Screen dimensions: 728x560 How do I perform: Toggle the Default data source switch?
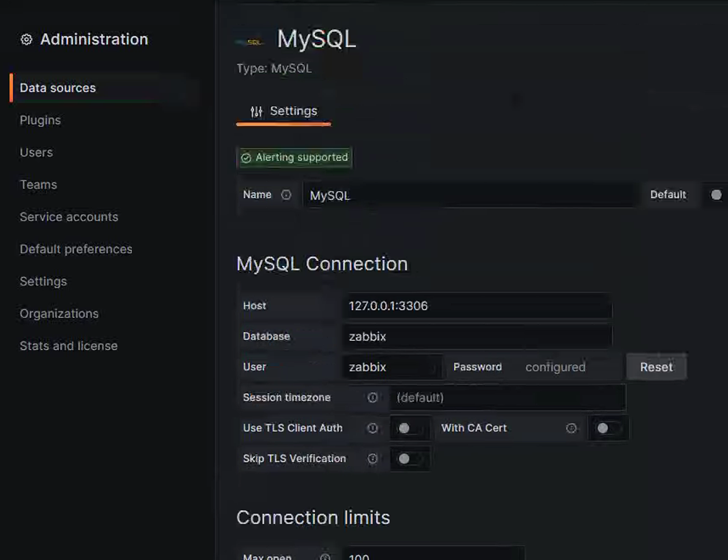[x=716, y=195]
